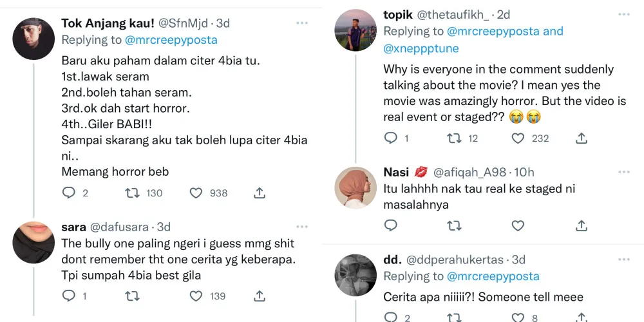
Task: Reply to Nasi's tweet
Action: (391, 225)
